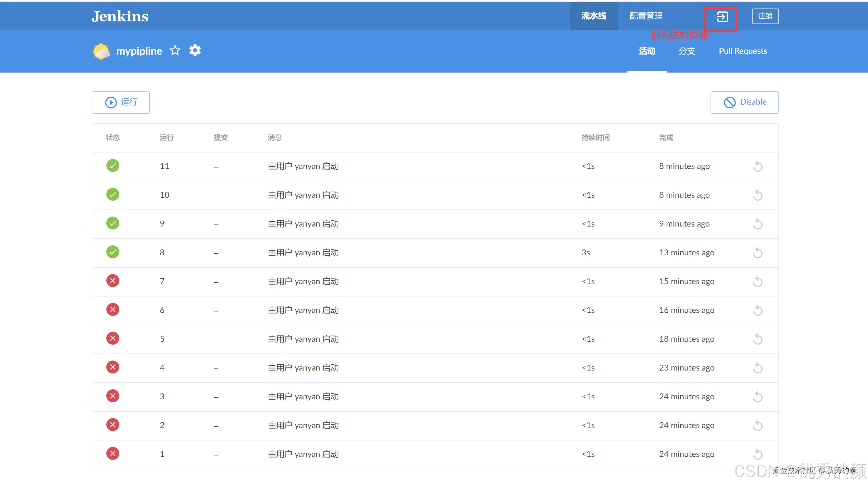This screenshot has height=486, width=868.
Task: Click the 注销 logout button
Action: (765, 16)
